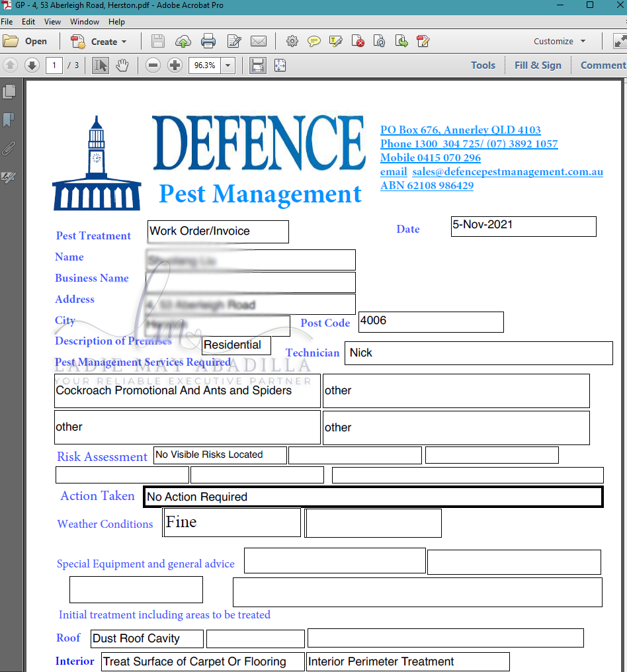The image size is (627, 672).
Task: Open the View menu
Action: coord(52,21)
